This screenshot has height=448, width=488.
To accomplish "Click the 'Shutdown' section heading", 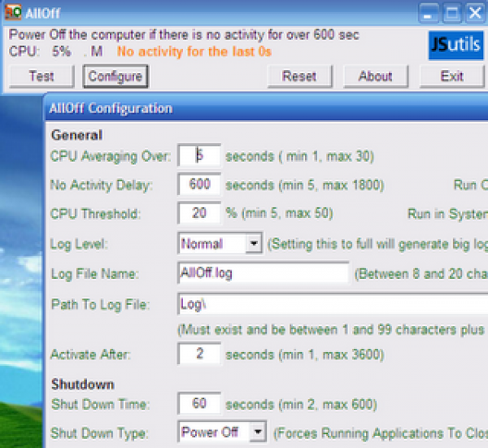I will click(x=83, y=385).
